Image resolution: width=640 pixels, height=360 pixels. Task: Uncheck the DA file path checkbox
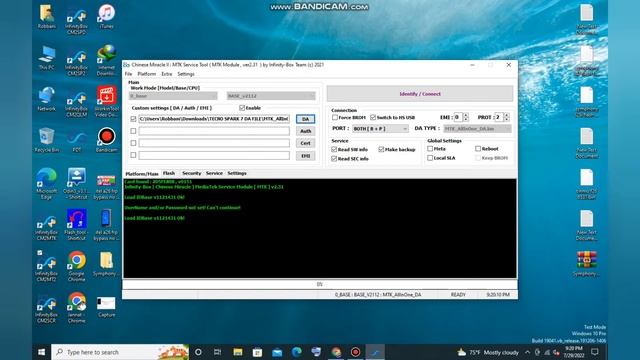tap(133, 119)
